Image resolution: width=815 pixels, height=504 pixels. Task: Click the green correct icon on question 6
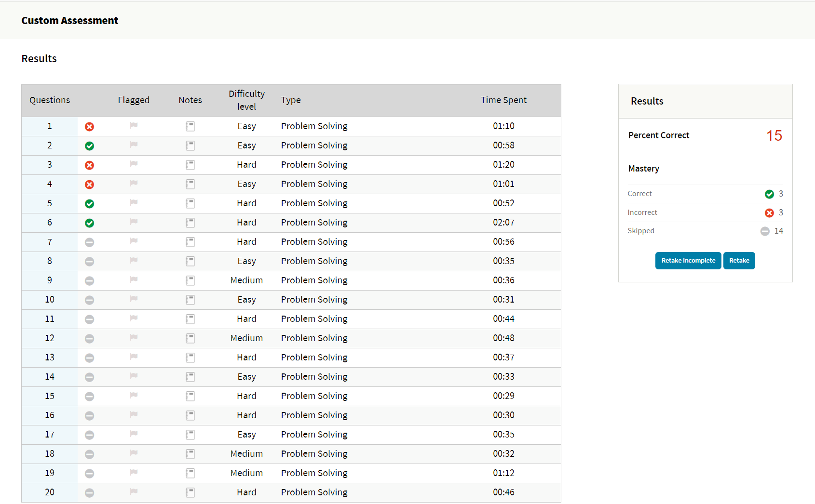pyautogui.click(x=89, y=223)
